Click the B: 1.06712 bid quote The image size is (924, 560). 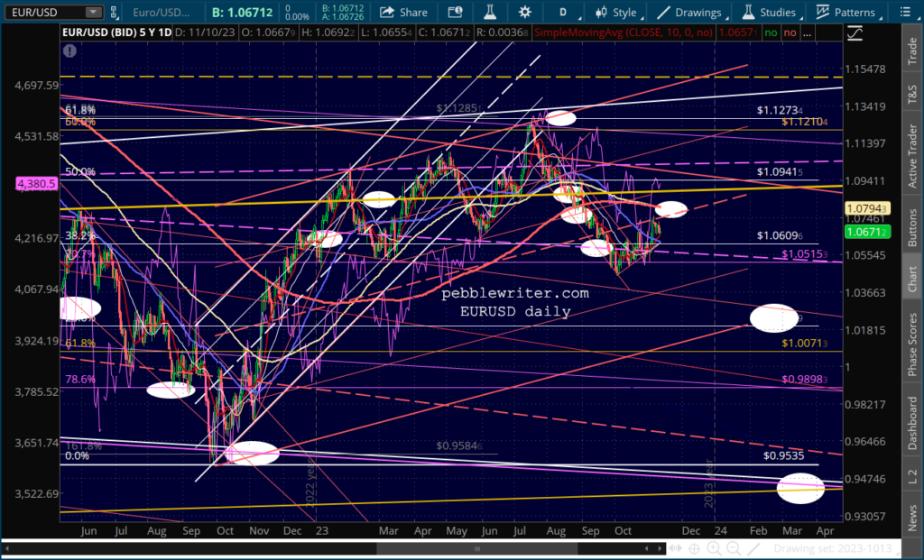242,12
